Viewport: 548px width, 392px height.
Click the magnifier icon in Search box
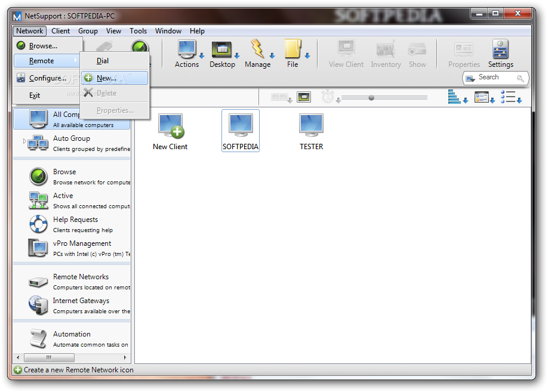pyautogui.click(x=520, y=78)
